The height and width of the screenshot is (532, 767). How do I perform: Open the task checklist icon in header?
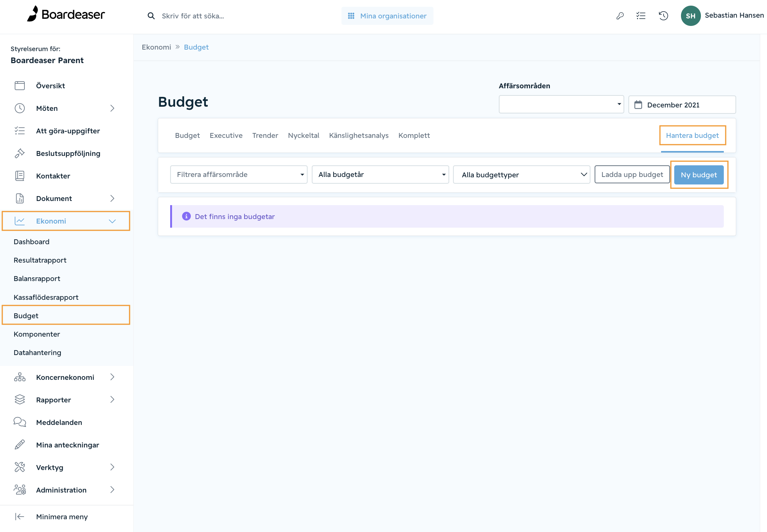[641, 16]
